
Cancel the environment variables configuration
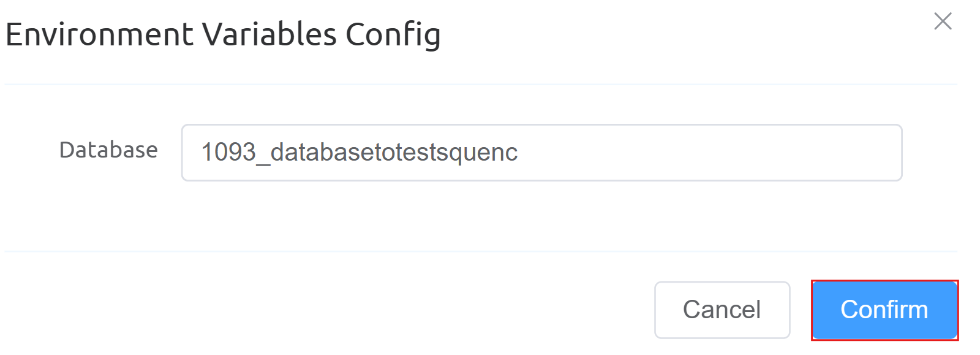[x=722, y=310]
